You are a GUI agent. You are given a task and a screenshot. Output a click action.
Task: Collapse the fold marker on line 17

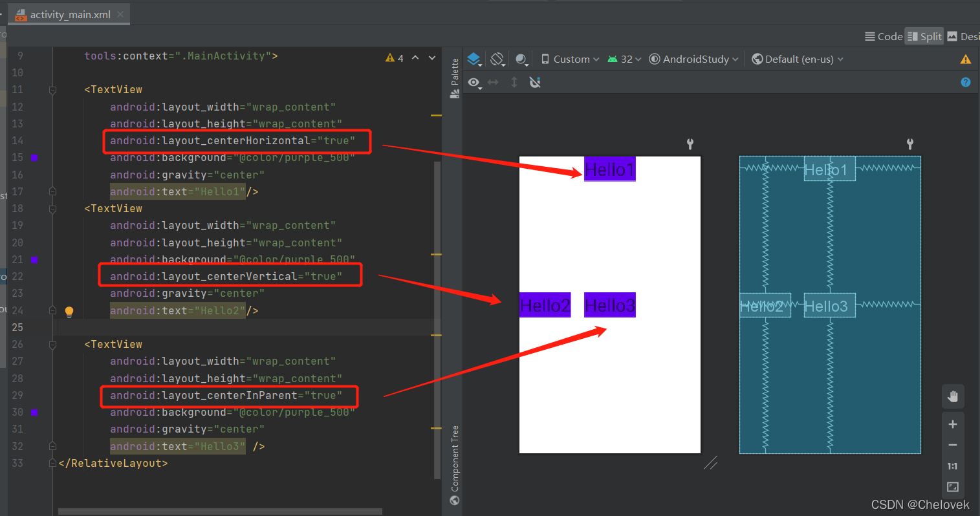click(53, 191)
